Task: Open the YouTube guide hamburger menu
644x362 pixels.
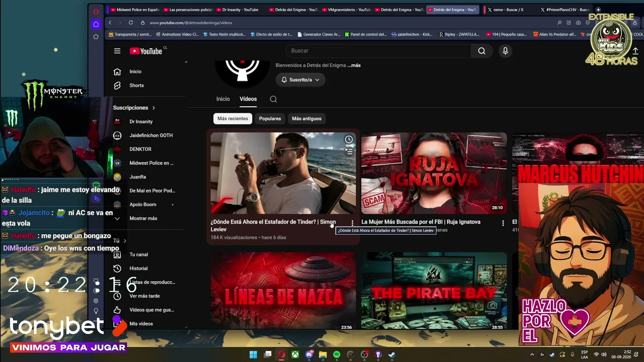Action: pyautogui.click(x=117, y=51)
